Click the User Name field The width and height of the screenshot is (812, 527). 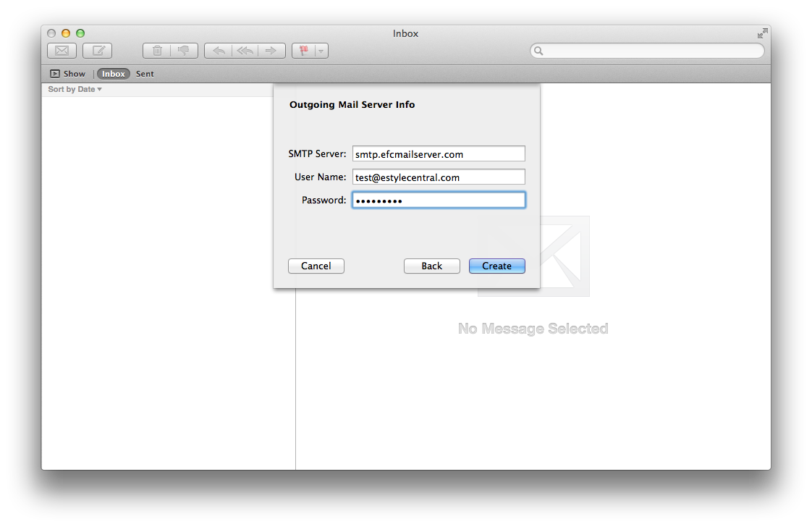pyautogui.click(x=439, y=177)
